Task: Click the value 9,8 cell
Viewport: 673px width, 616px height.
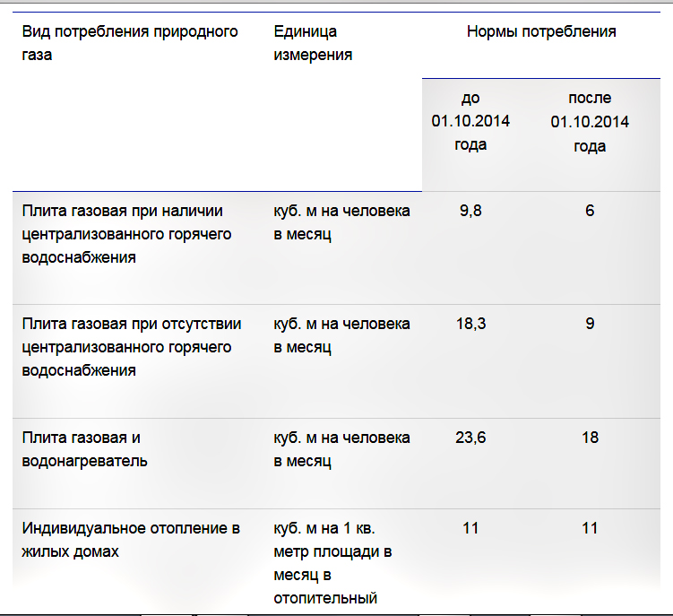Action: 470,211
